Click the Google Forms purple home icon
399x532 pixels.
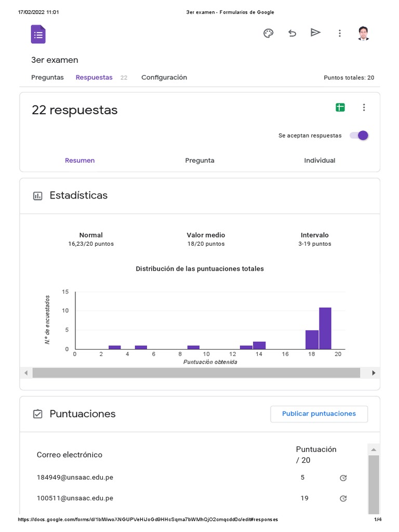38,34
